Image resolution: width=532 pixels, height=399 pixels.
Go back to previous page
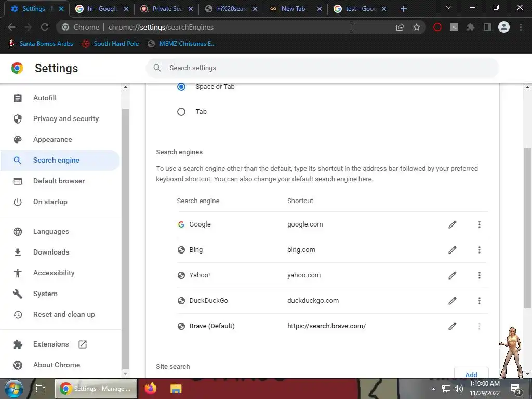[x=11, y=27]
